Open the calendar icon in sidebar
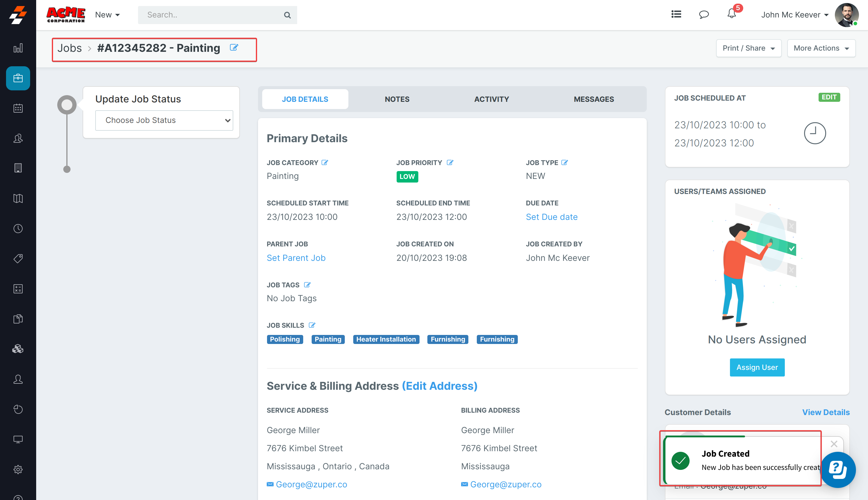 click(x=18, y=108)
